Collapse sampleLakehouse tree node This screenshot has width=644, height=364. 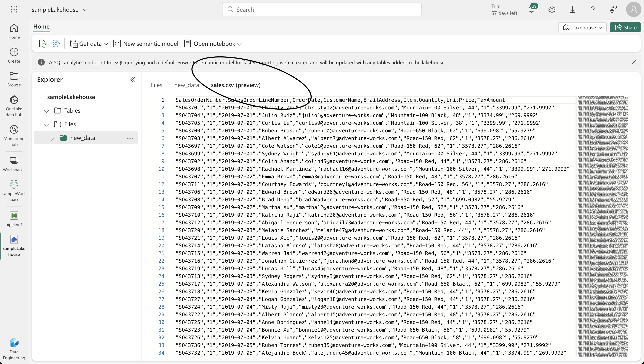[40, 97]
